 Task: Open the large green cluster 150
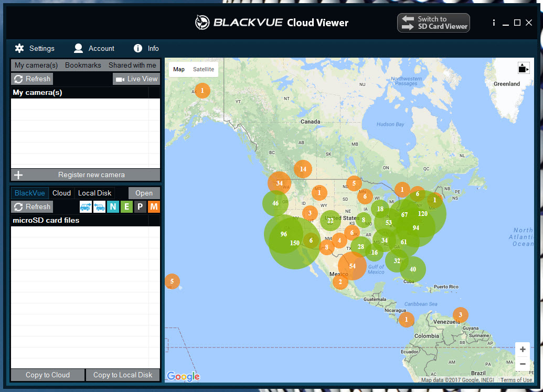[x=295, y=243]
